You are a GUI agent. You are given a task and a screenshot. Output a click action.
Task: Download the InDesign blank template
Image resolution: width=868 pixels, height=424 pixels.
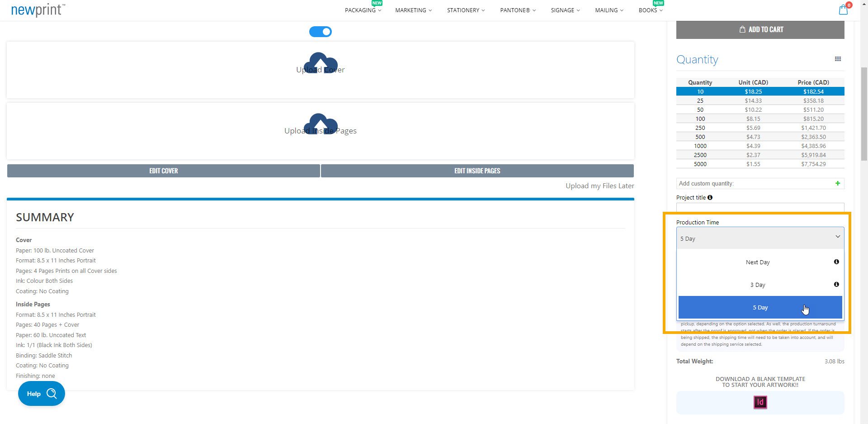(760, 402)
